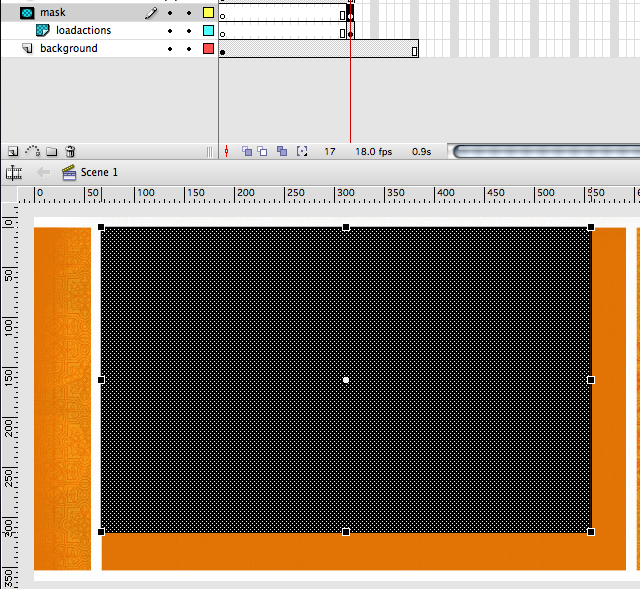Viewport: 640px width, 589px height.
Task: Click the Scene 1 label
Action: coord(99,172)
